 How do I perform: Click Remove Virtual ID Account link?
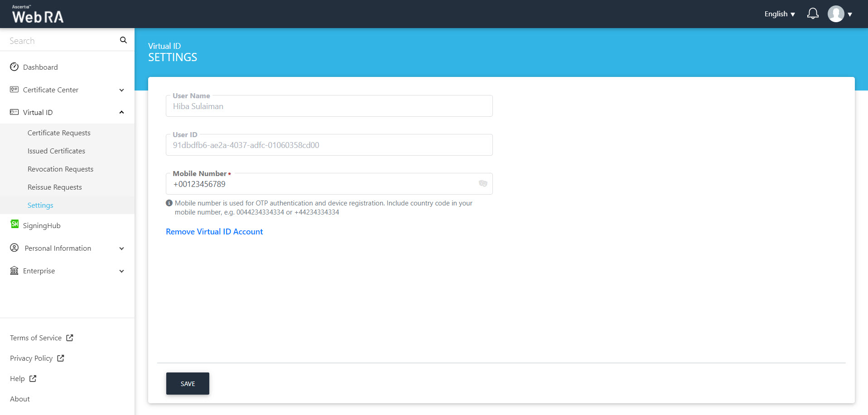click(x=214, y=232)
